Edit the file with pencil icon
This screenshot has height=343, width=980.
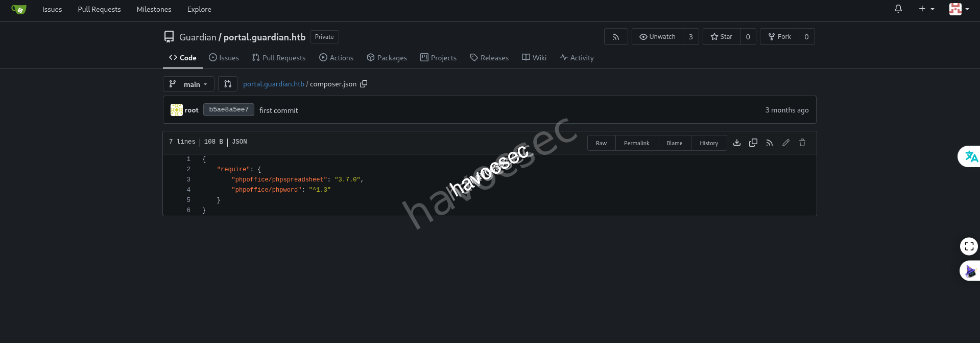coord(786,143)
